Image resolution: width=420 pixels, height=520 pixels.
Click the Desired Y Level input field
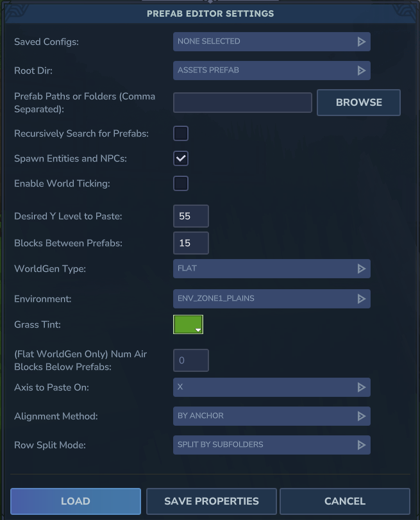pos(190,217)
